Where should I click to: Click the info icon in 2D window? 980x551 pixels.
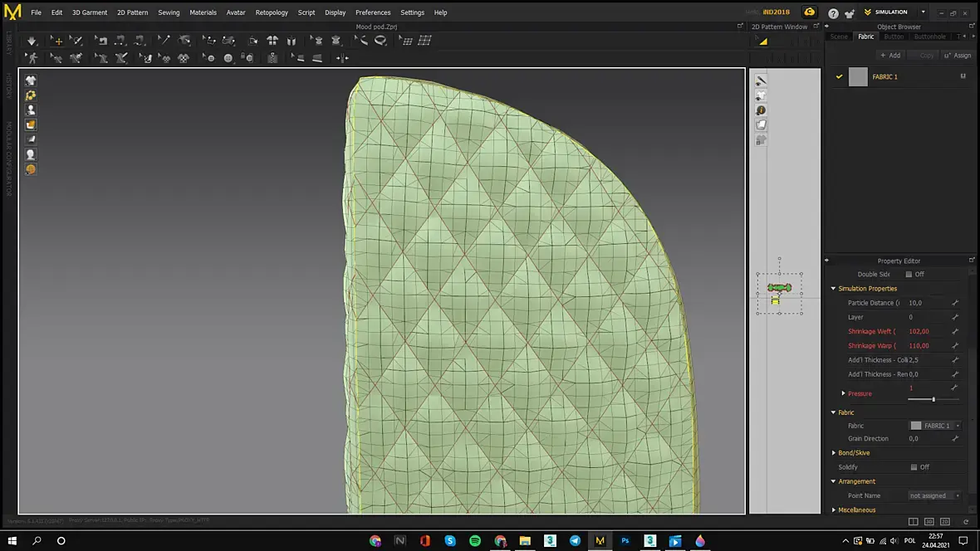(760, 110)
